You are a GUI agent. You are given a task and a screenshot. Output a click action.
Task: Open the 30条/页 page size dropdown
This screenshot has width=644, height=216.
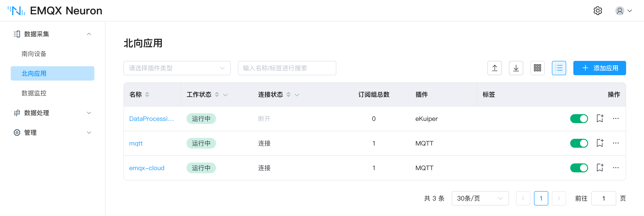pyautogui.click(x=480, y=199)
